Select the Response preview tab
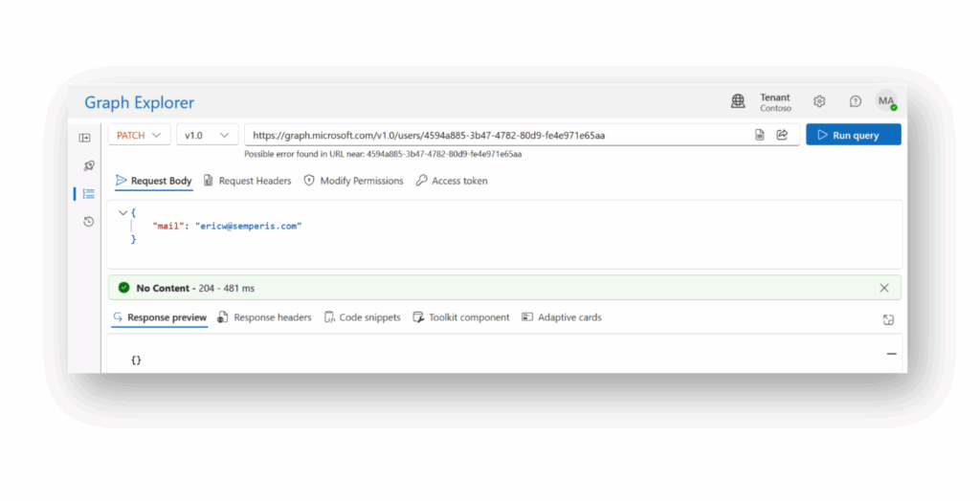The height and width of the screenshot is (501, 980). (x=160, y=317)
